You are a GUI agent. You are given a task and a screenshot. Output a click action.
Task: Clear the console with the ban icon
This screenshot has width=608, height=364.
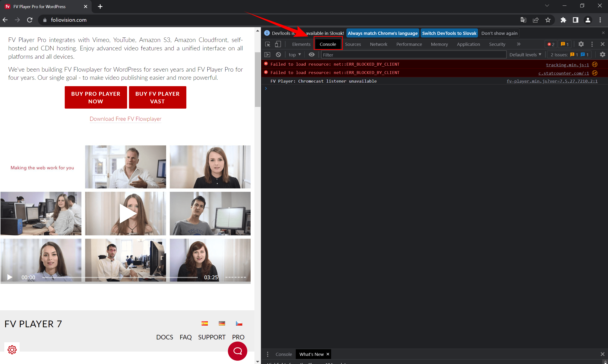click(x=278, y=55)
